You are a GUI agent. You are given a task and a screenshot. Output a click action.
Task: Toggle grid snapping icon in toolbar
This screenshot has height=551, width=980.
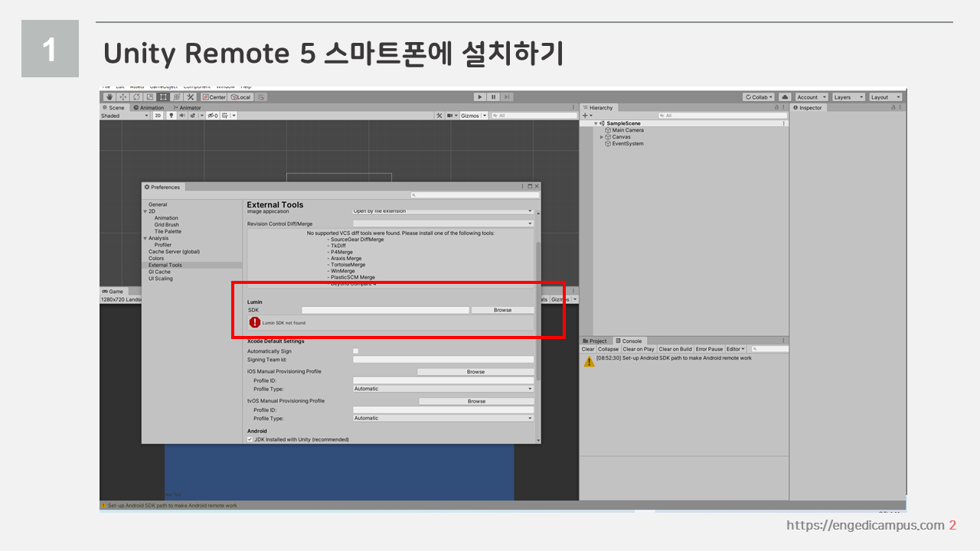pos(262,97)
